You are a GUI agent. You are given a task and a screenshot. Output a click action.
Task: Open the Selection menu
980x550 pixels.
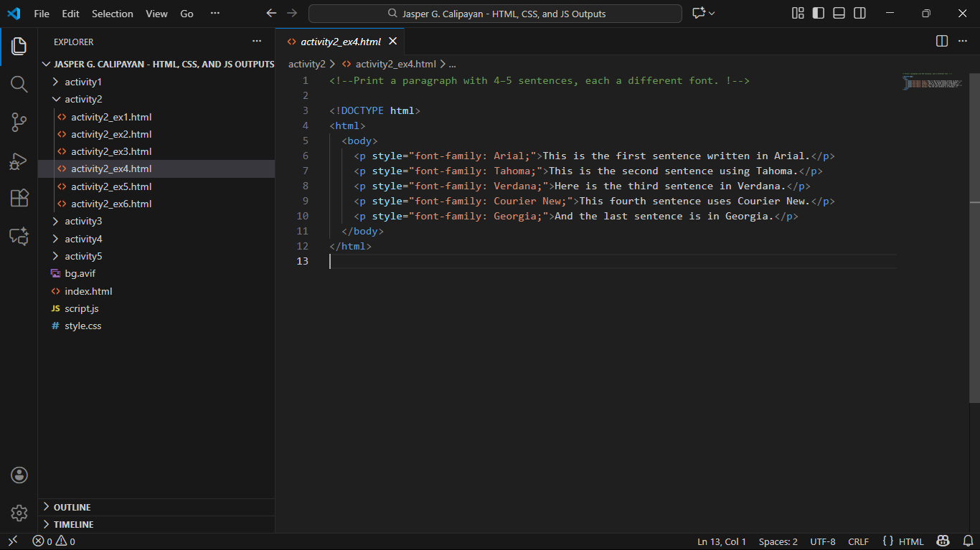coord(112,14)
